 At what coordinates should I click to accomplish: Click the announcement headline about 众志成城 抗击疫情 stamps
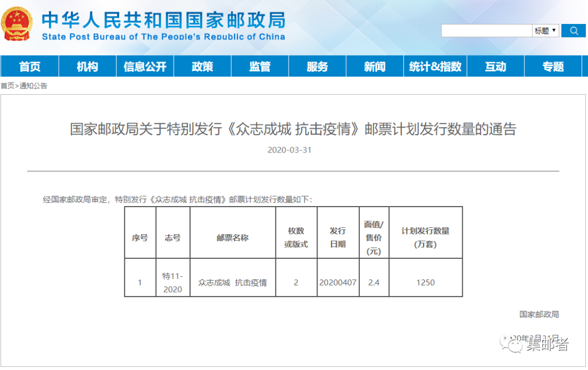coord(293,129)
